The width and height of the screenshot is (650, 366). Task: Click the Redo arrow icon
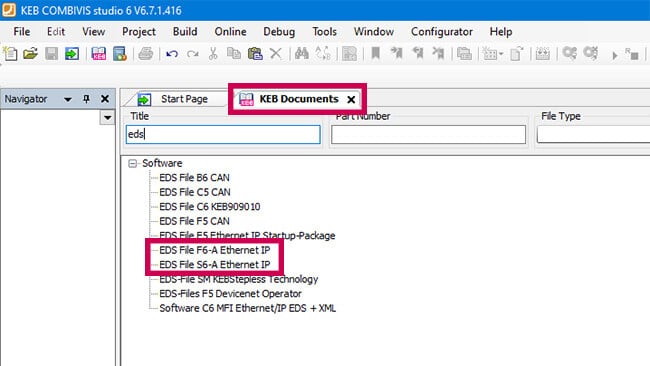(193, 54)
